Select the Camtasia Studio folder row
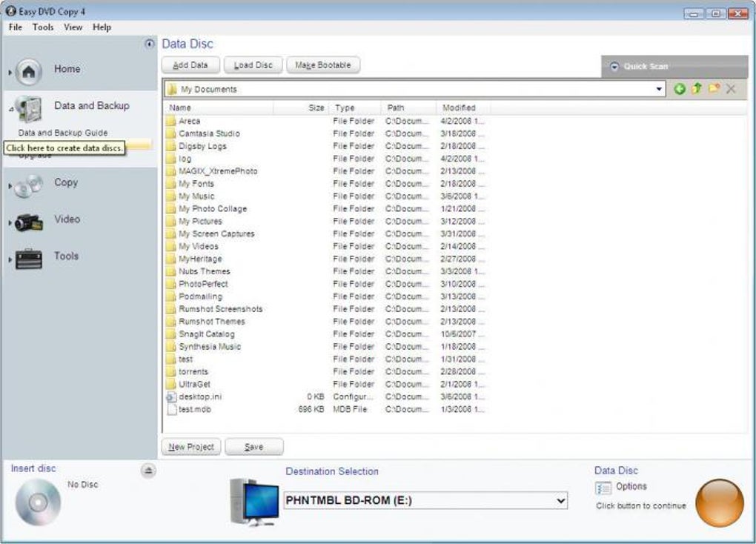The image size is (756, 544). (x=325, y=133)
